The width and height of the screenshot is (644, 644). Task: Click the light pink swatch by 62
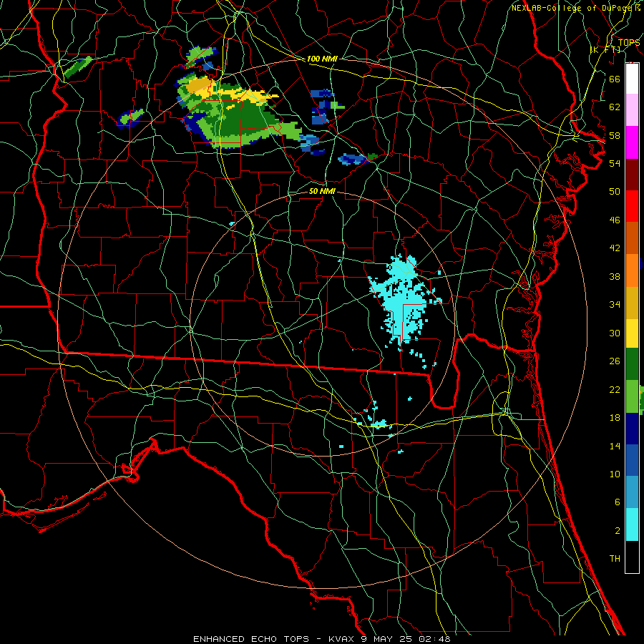point(632,109)
